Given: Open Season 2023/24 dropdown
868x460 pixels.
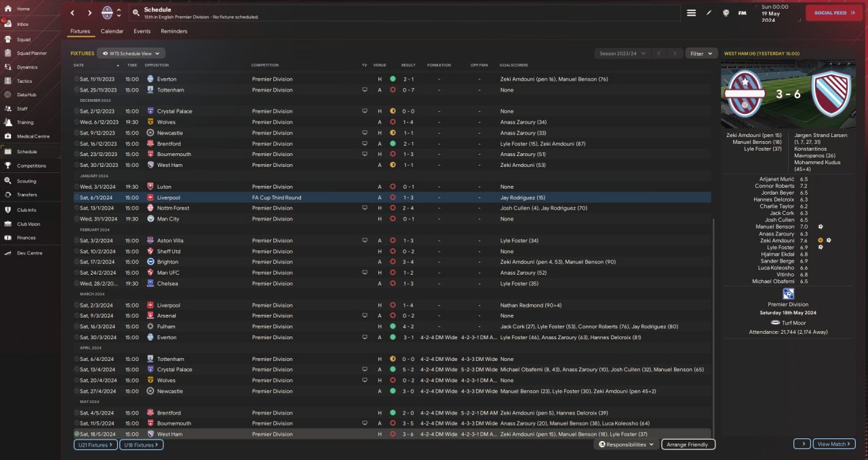Looking at the screenshot, I should point(622,53).
